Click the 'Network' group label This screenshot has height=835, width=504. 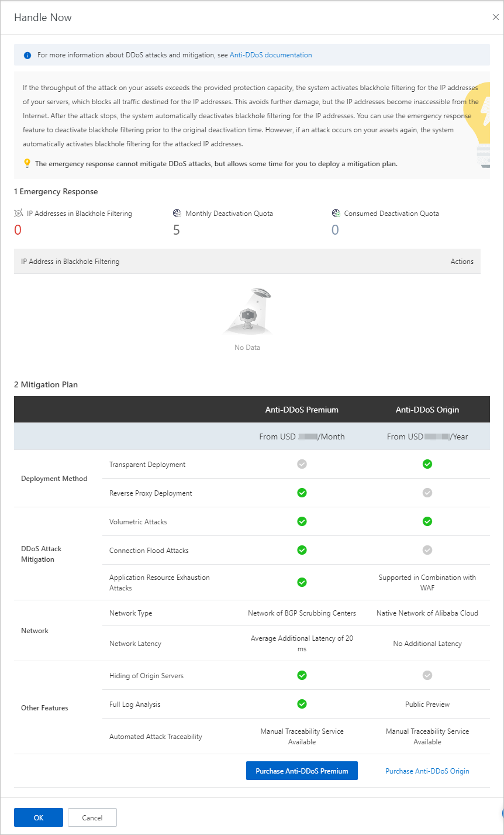34,631
